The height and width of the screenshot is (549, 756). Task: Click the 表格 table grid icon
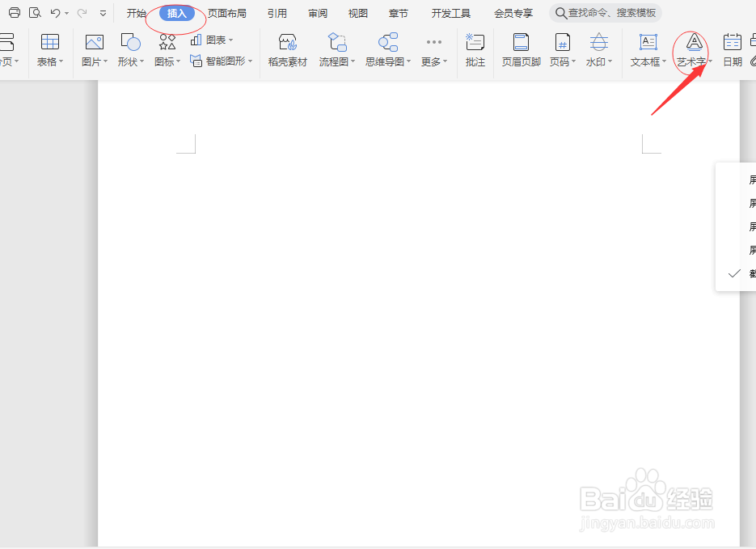50,42
